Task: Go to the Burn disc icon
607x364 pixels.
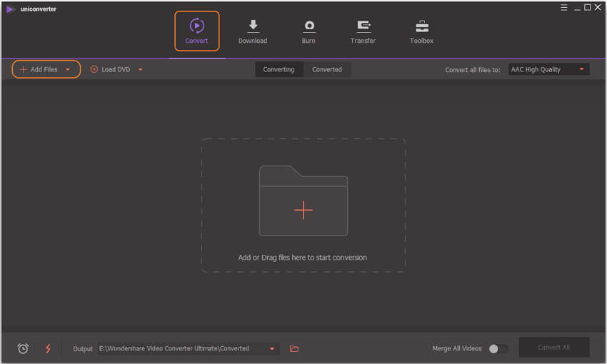Action: click(308, 26)
